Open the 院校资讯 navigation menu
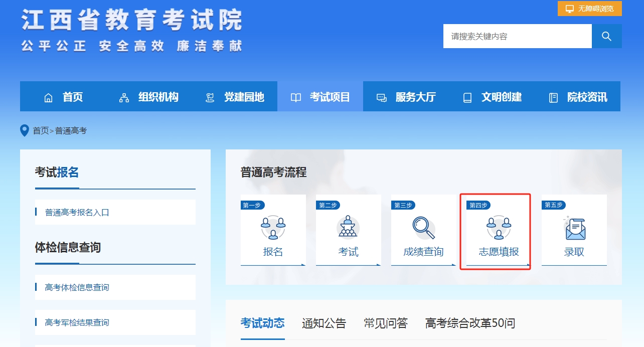Screen dimensions: 644x347 [577, 96]
